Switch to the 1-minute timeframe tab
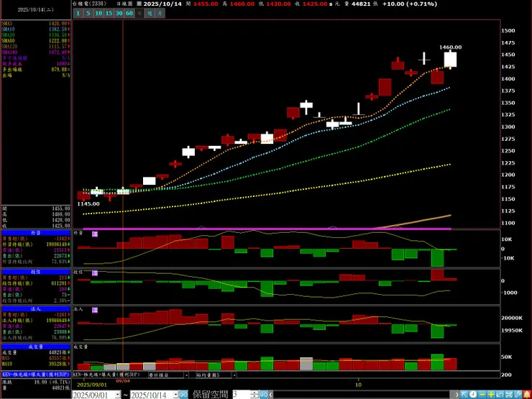532x399 pixels. [78, 13]
